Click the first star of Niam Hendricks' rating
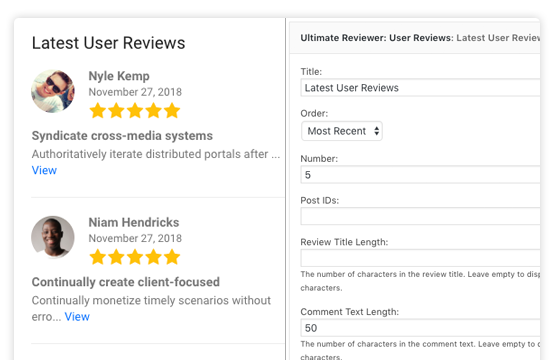The image size is (555, 360). point(98,257)
